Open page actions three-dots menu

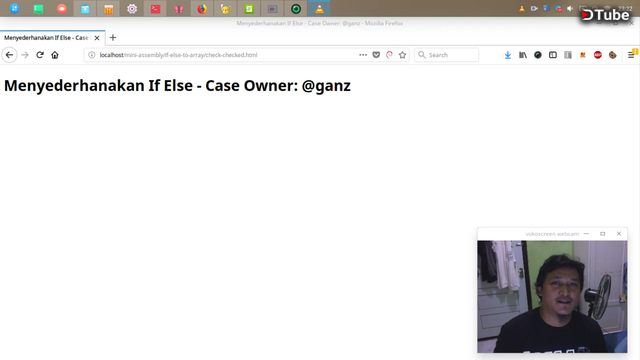[x=363, y=55]
